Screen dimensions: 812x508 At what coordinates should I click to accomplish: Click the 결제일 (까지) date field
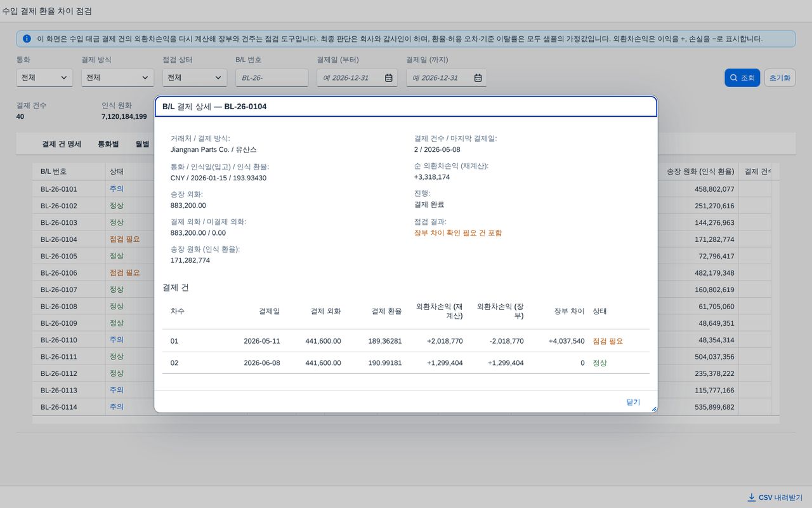(447, 77)
